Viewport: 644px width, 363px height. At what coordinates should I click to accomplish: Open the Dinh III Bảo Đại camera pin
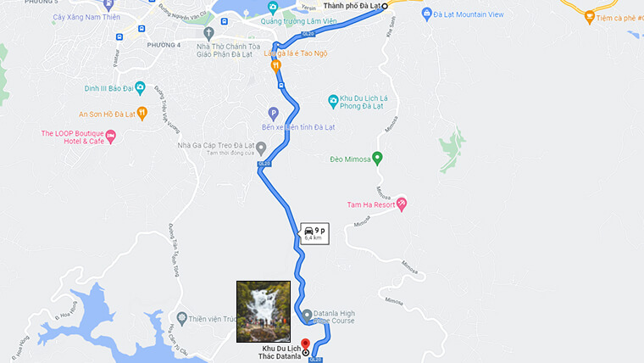tap(140, 88)
